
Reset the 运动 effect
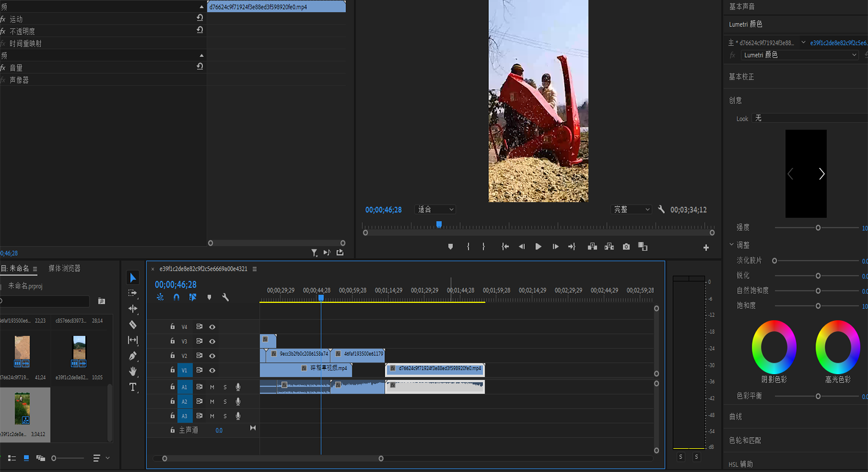click(x=200, y=18)
